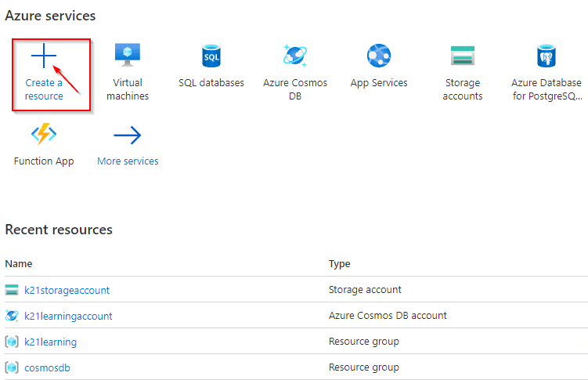Click the 'Create a resource' label
This screenshot has height=380, width=588.
pyautogui.click(x=44, y=89)
